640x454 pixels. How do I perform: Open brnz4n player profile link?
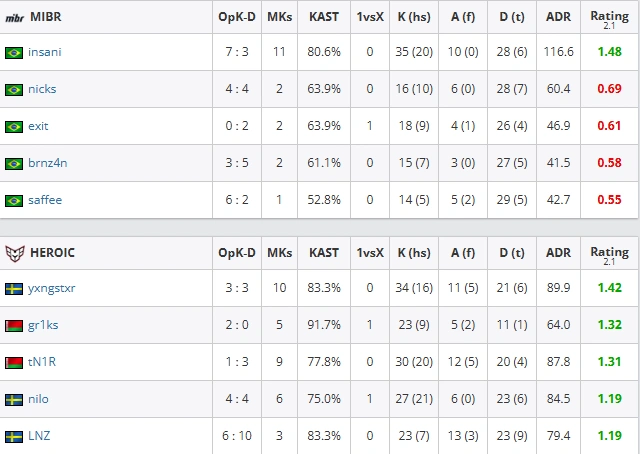(47, 163)
